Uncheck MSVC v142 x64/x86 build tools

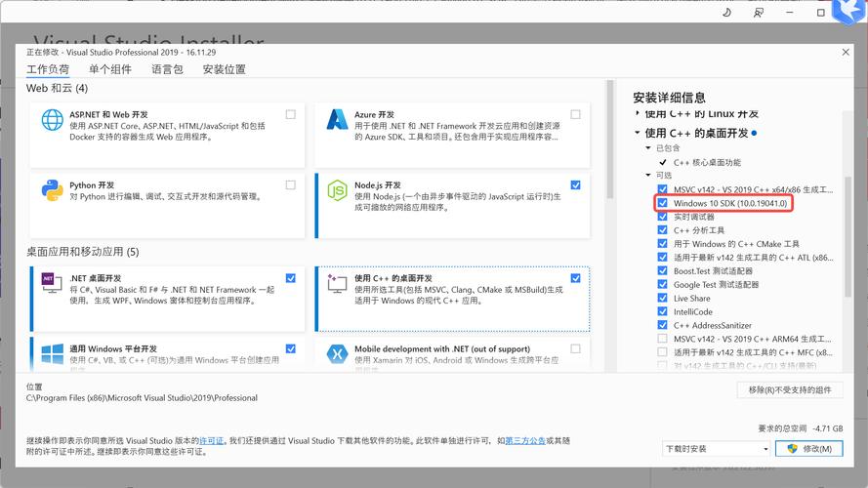(x=662, y=189)
